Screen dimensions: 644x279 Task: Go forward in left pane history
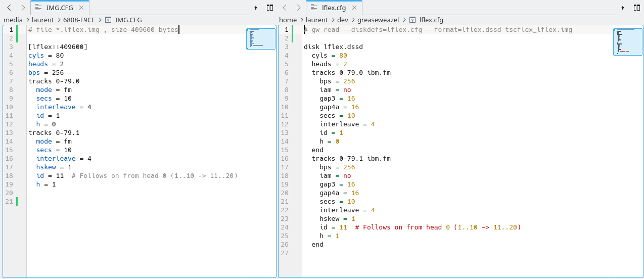pos(23,8)
